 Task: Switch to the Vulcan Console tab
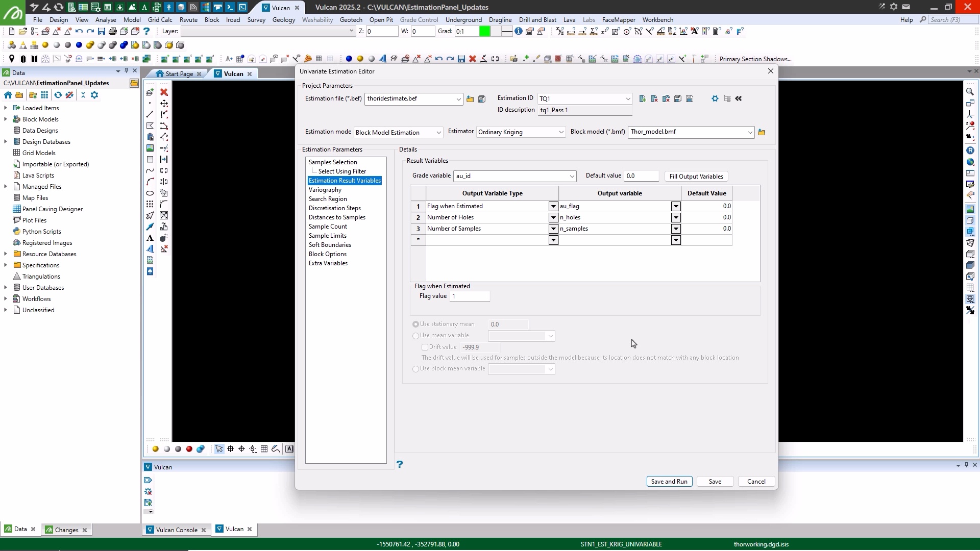[x=176, y=530]
